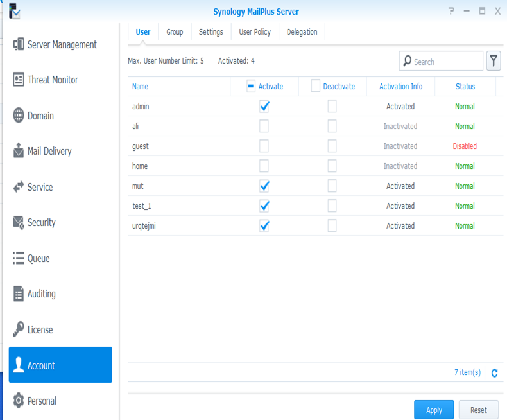Image resolution: width=507 pixels, height=420 pixels.
Task: Switch to the Group tab
Action: pos(175,31)
